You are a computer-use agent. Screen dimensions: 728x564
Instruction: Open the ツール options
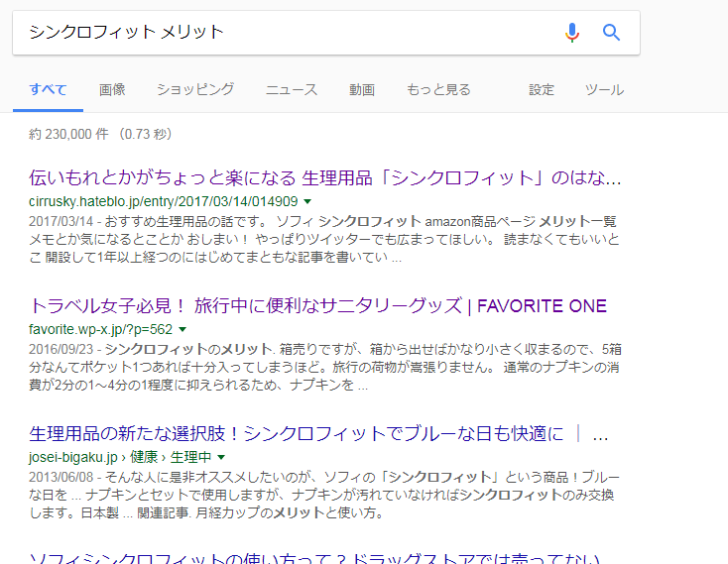click(604, 89)
